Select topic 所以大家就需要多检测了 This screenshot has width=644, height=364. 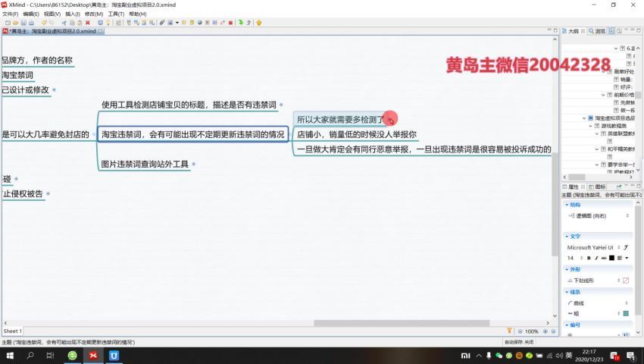click(x=340, y=120)
